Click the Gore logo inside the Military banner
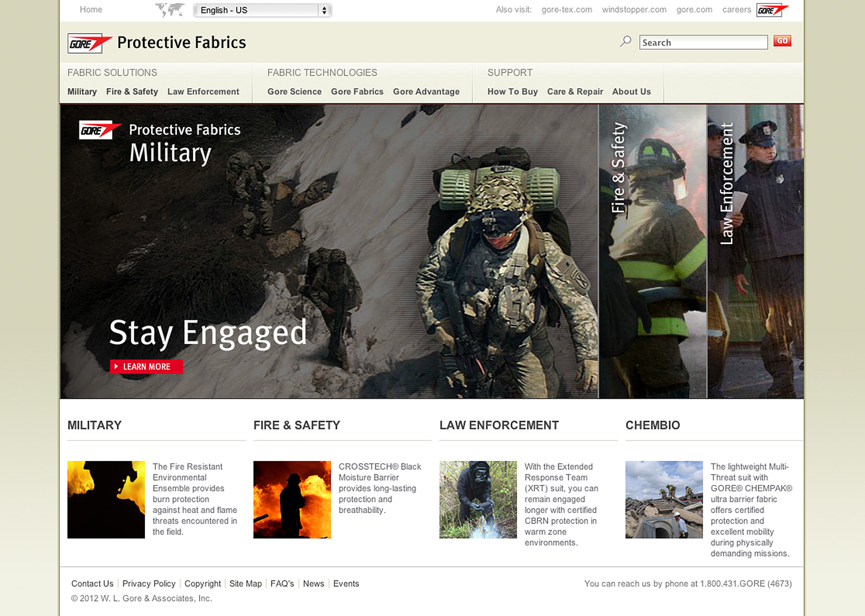This screenshot has width=865, height=616. coord(100,130)
